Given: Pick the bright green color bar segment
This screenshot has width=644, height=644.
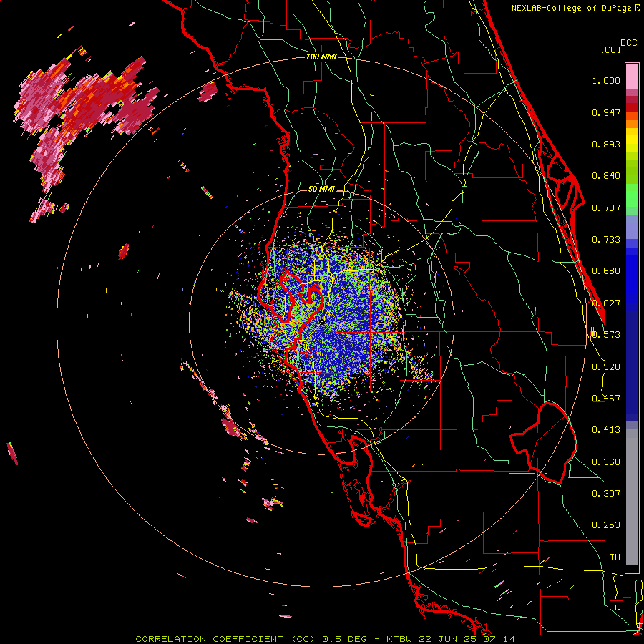Looking at the screenshot, I should pos(632,195).
